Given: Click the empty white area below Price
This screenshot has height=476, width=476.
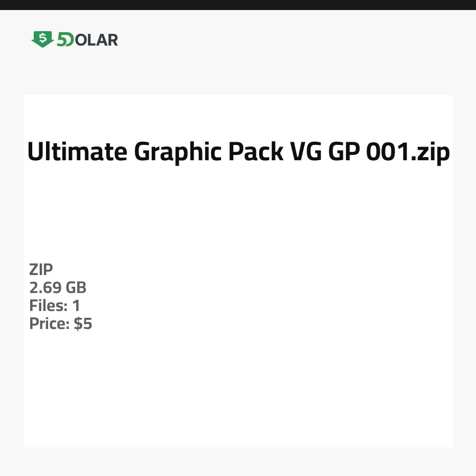Looking at the screenshot, I should click(238, 391).
